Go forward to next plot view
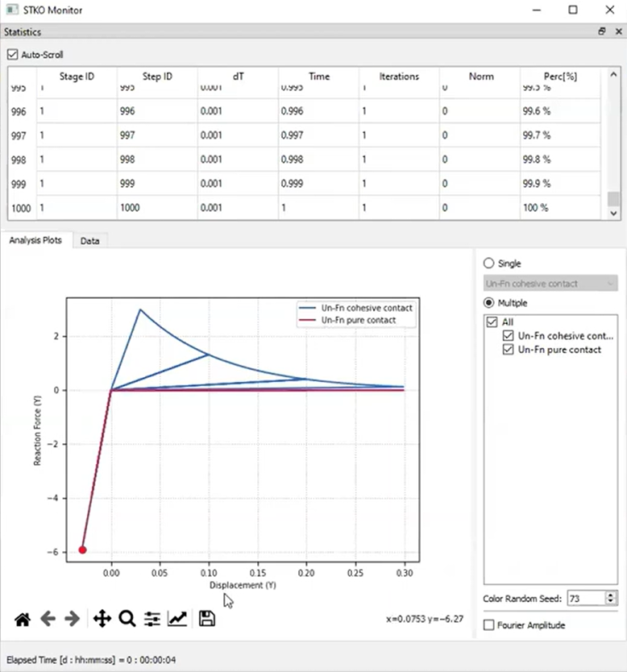627x672 pixels. point(72,619)
